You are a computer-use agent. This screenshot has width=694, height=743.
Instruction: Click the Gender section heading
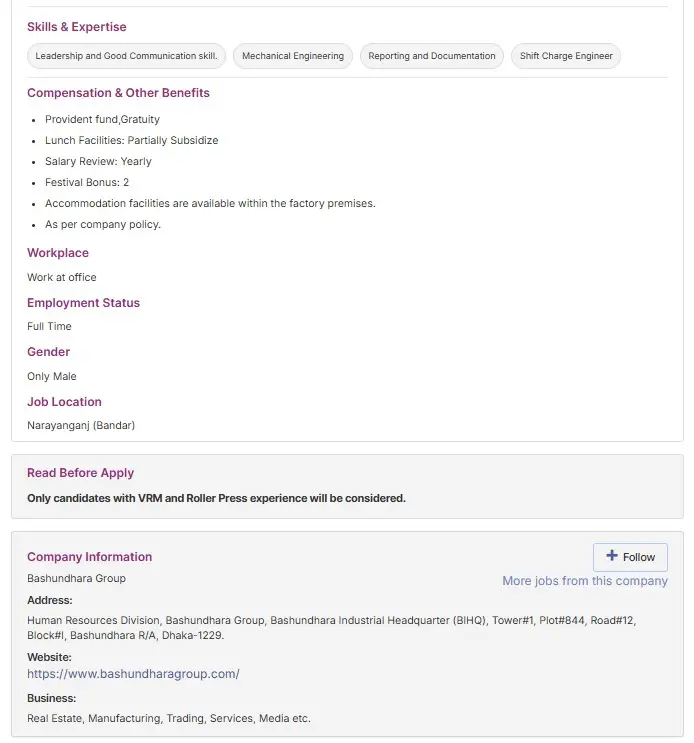pos(49,352)
